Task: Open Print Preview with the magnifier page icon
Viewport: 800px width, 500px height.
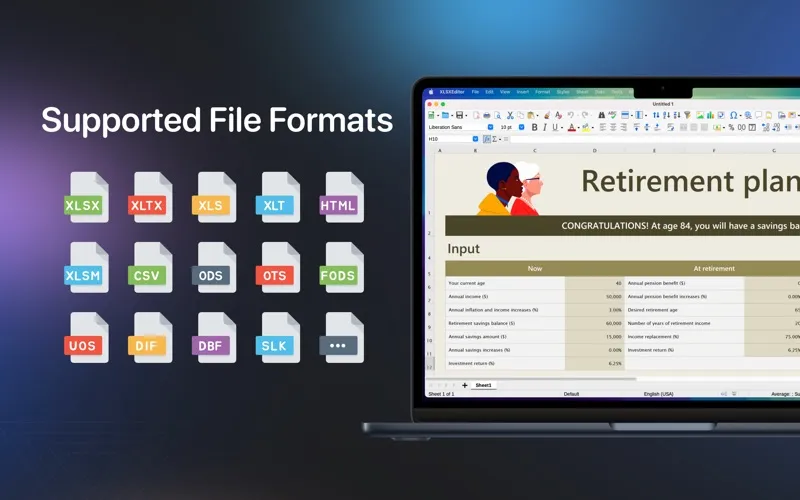Action: (x=497, y=115)
